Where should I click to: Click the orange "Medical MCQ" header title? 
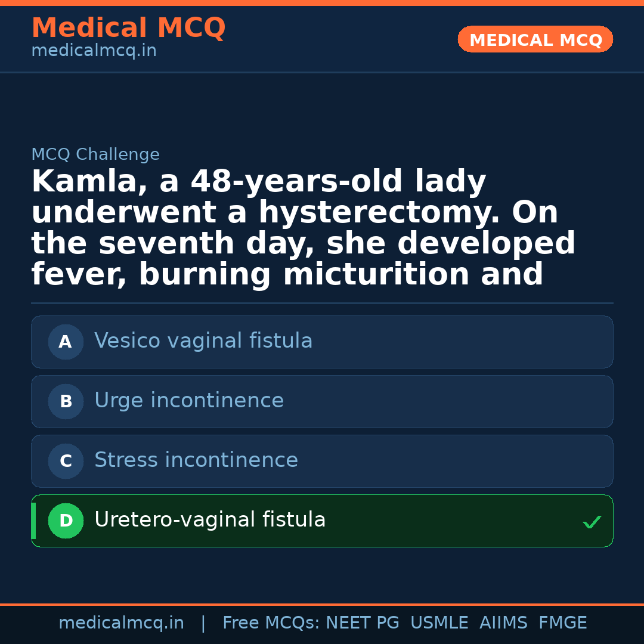pos(128,28)
